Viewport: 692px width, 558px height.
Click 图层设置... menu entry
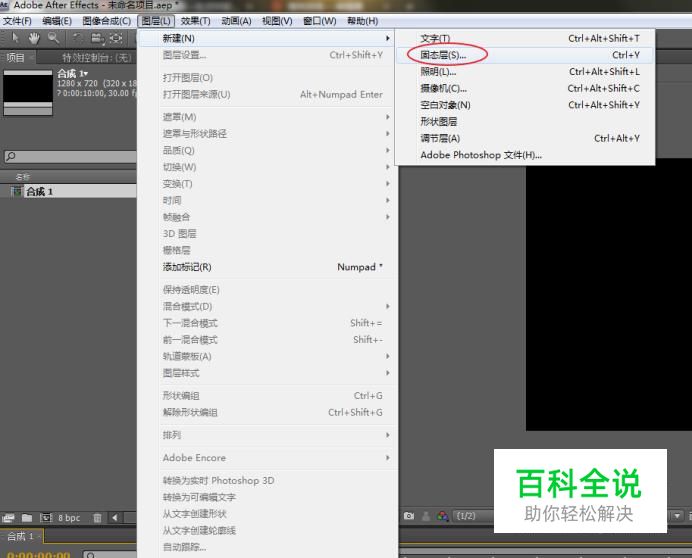click(267, 55)
